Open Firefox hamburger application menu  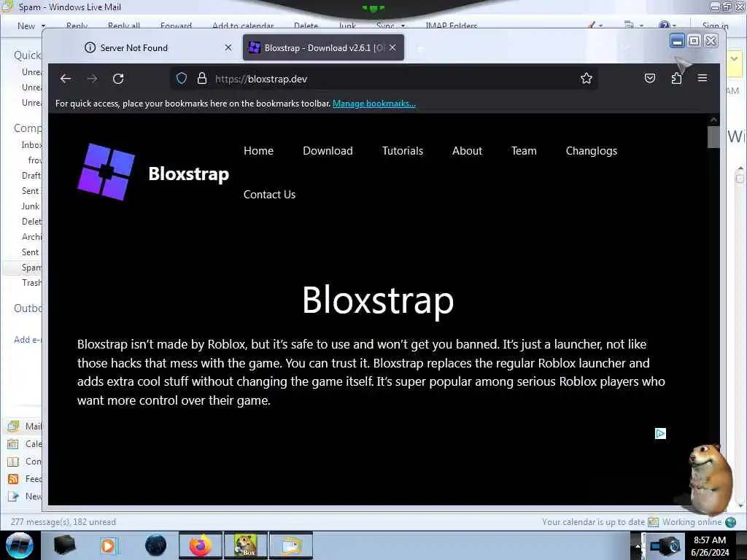(x=703, y=78)
